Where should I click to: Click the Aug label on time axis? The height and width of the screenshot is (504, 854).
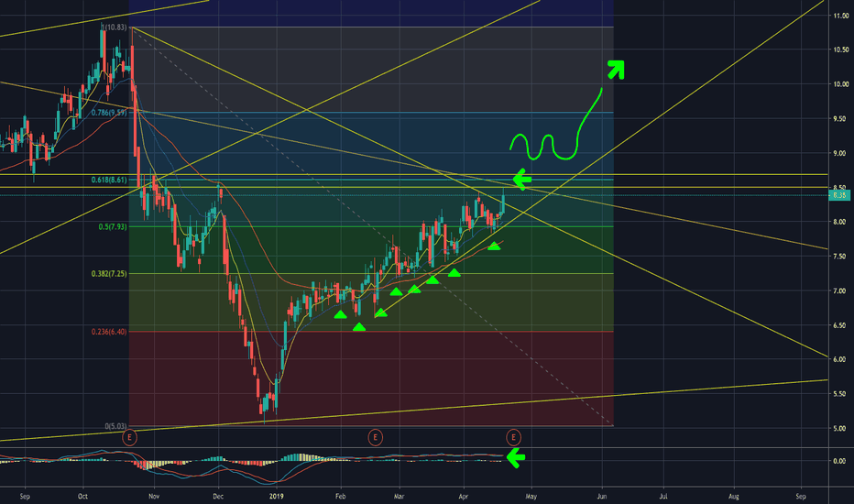coord(734,497)
